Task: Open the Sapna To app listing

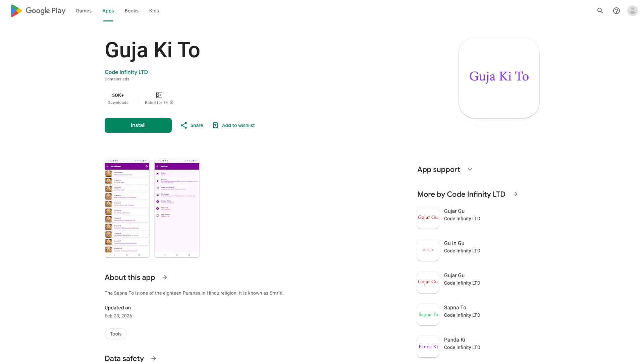Action: [455, 308]
